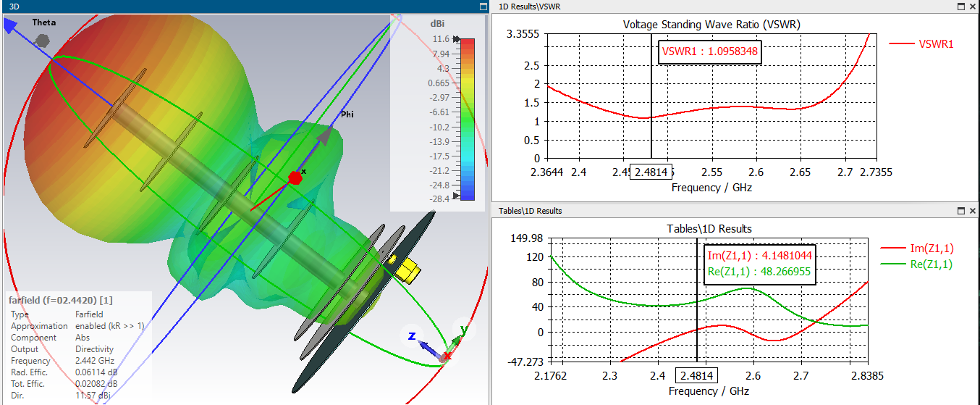Grab the bottom -28.4 dBi scale marker arrow
This screenshot has height=405, width=980.
(456, 196)
